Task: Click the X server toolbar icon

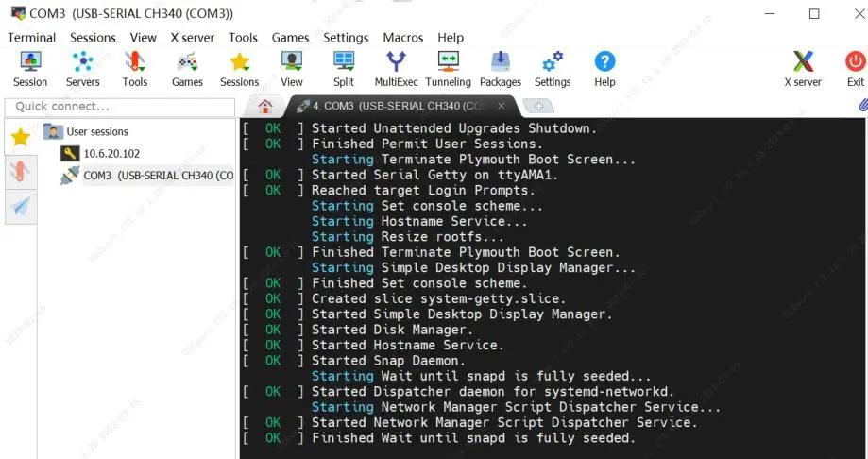Action: [x=803, y=61]
